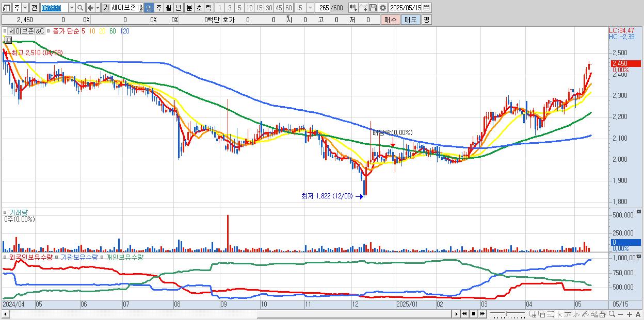Screen dimensions: 644x320
Task: Click the date field 2025/05/15
Action: coord(406,8)
